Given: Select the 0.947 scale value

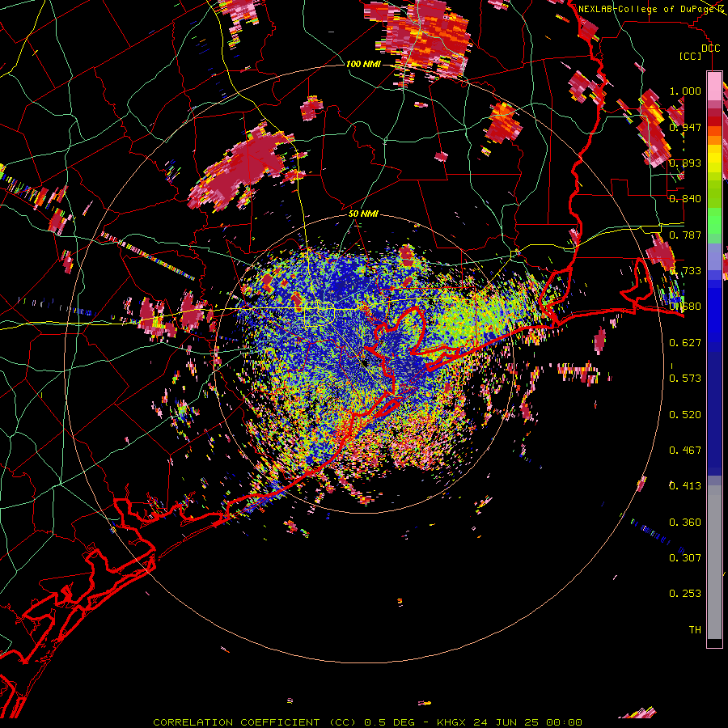Looking at the screenshot, I should (685, 127).
